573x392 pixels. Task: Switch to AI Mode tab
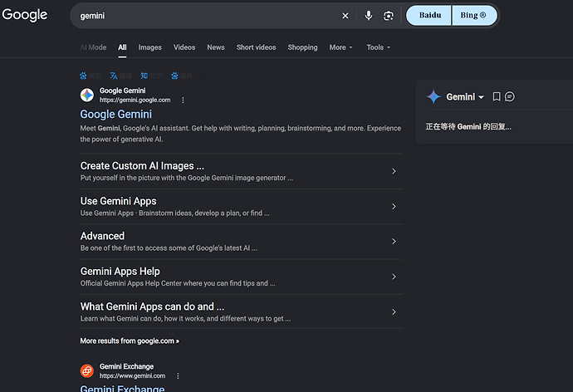93,47
